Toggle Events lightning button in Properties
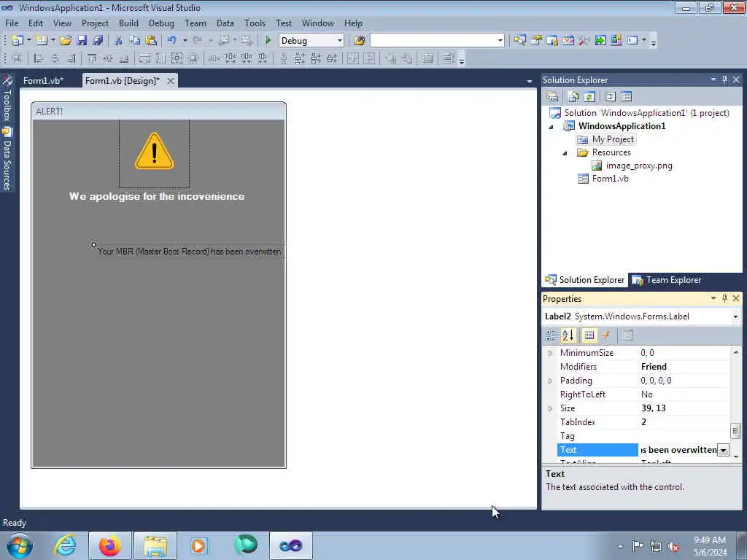Image resolution: width=747 pixels, height=560 pixels. tap(606, 335)
